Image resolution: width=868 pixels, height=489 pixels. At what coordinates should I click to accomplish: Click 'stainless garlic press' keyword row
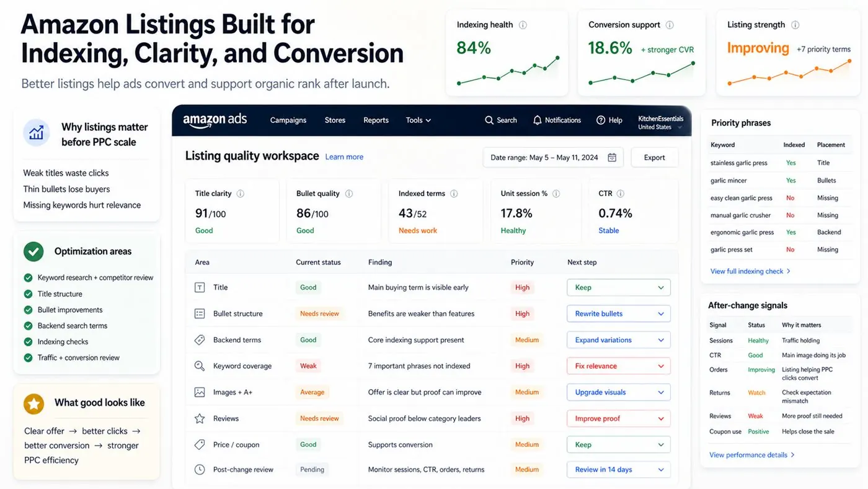click(780, 163)
